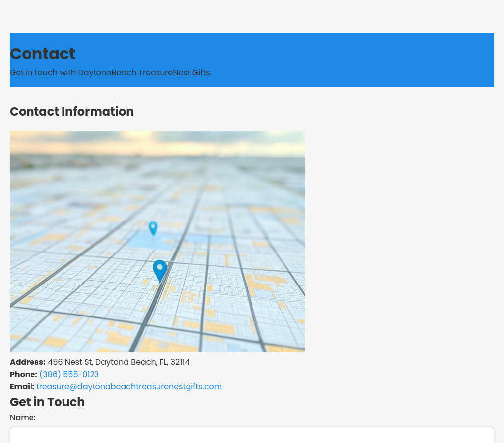
Task: Call the (386) 555-0123 phone link
Action: coord(69,375)
